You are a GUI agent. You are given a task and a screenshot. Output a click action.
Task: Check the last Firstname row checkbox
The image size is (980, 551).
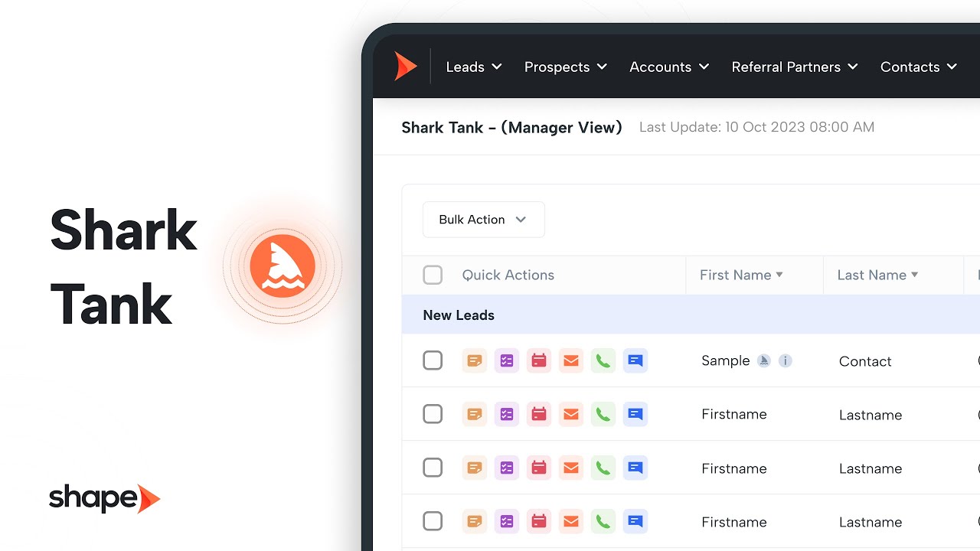coord(433,521)
